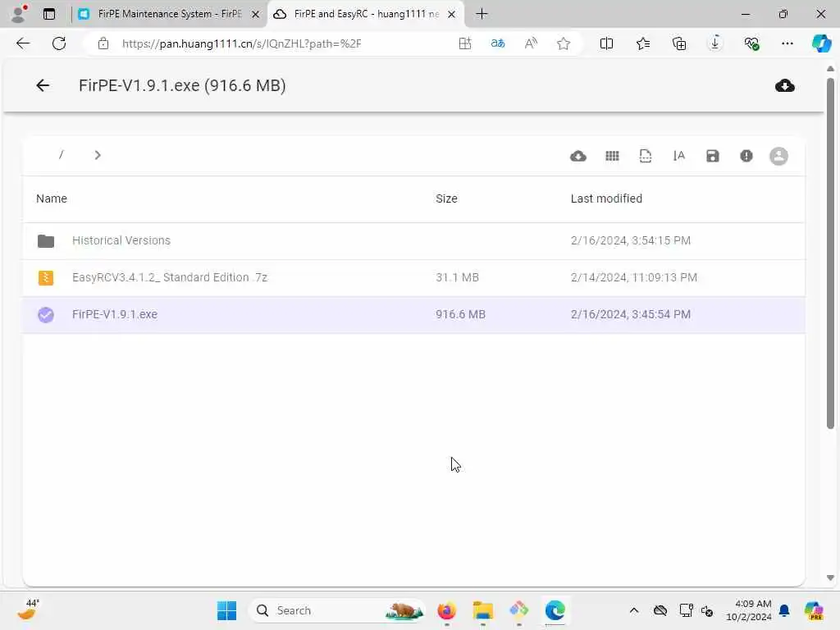Image resolution: width=840 pixels, height=630 pixels.
Task: Close the FirPE Maintenance System tab
Action: [256, 15]
